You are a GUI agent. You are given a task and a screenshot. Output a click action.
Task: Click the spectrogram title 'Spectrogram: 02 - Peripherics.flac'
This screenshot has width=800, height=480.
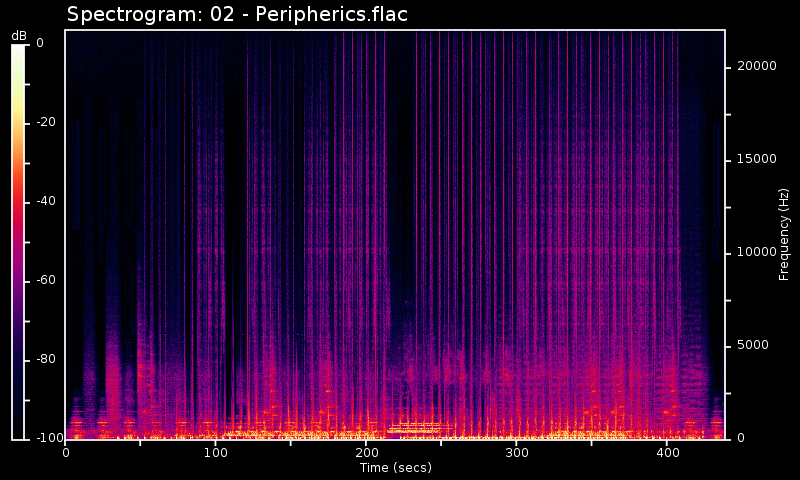pos(237,14)
